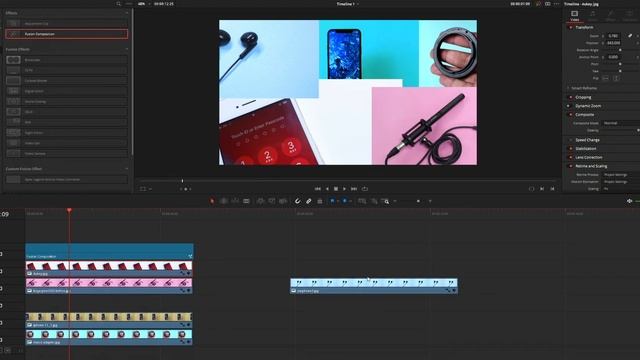The width and height of the screenshot is (640, 360).
Task: Adjust the timeline zoom slider handle
Action: 418,201
